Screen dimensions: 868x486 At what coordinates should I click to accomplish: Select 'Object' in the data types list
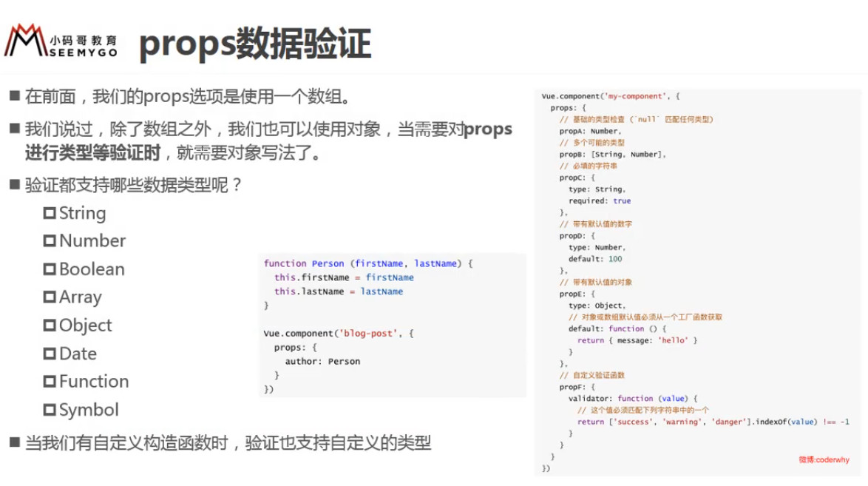(85, 325)
